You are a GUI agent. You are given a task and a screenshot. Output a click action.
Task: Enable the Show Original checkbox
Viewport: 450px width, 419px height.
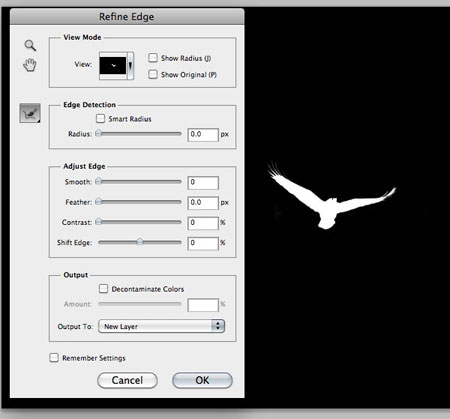[x=153, y=74]
